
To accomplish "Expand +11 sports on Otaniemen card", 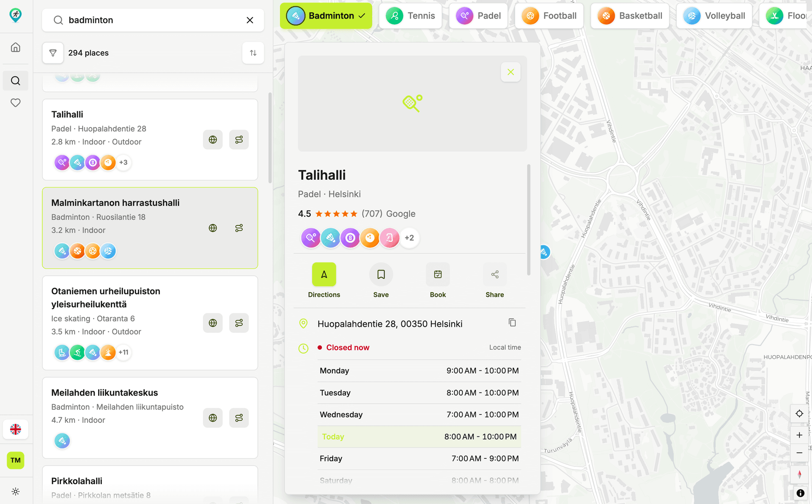I will point(123,352).
